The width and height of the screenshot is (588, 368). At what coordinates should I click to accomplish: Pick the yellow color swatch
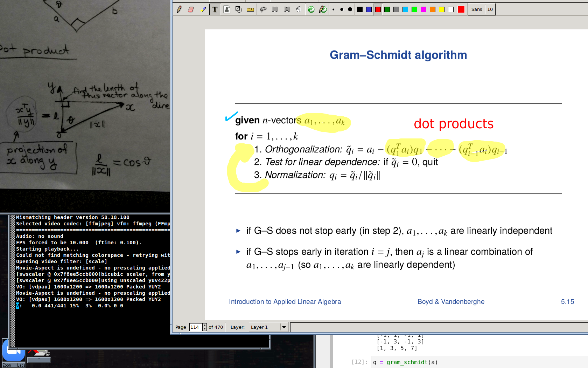(442, 9)
